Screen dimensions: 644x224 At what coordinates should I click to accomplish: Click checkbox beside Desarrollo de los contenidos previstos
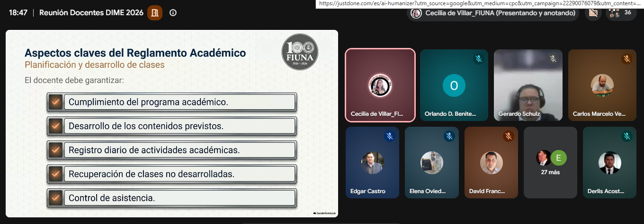coord(55,126)
